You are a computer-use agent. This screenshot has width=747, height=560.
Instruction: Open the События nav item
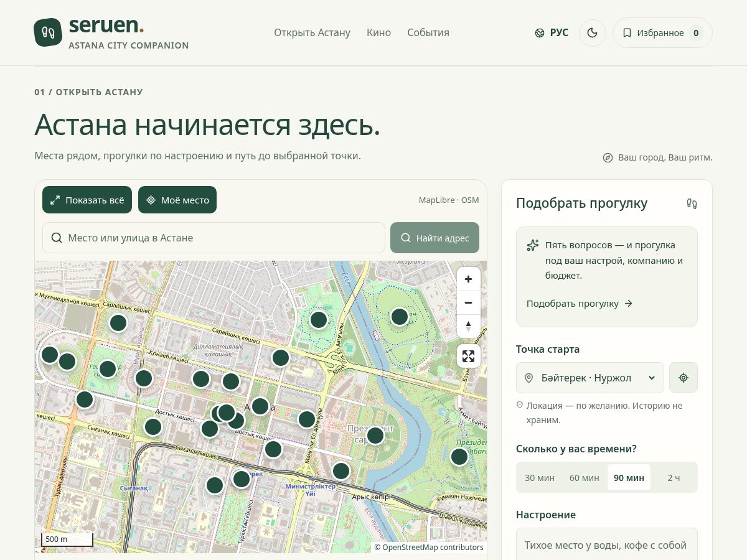tap(428, 32)
